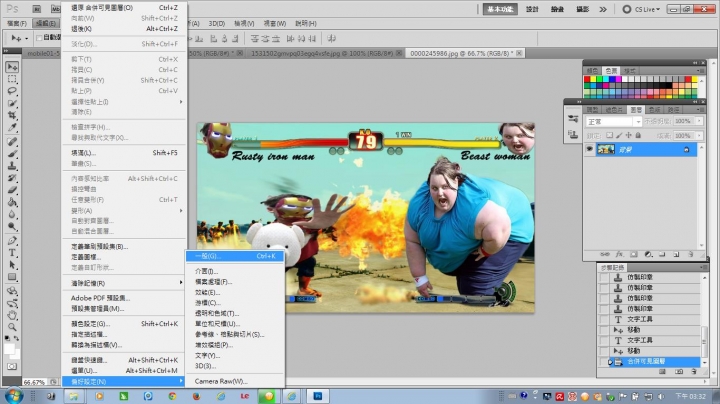Toggle lock transparent pixels icon
720x404 pixels.
[x=609, y=135]
